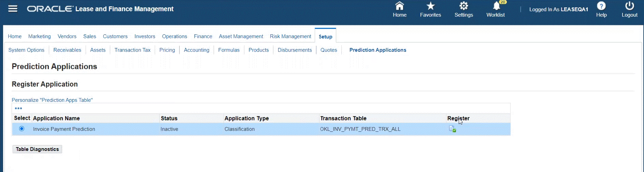Select Invoice Payment Prediction radio button
Screen dimensions: 644x172
(21, 129)
